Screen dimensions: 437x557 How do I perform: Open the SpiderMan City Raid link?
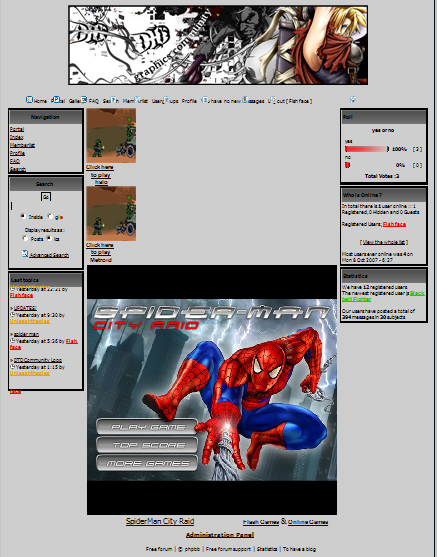160,521
